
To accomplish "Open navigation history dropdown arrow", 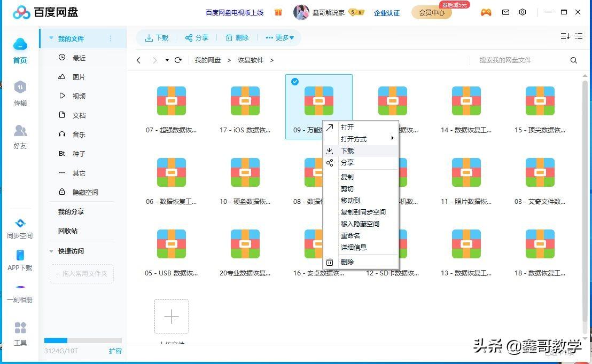I will pyautogui.click(x=167, y=60).
